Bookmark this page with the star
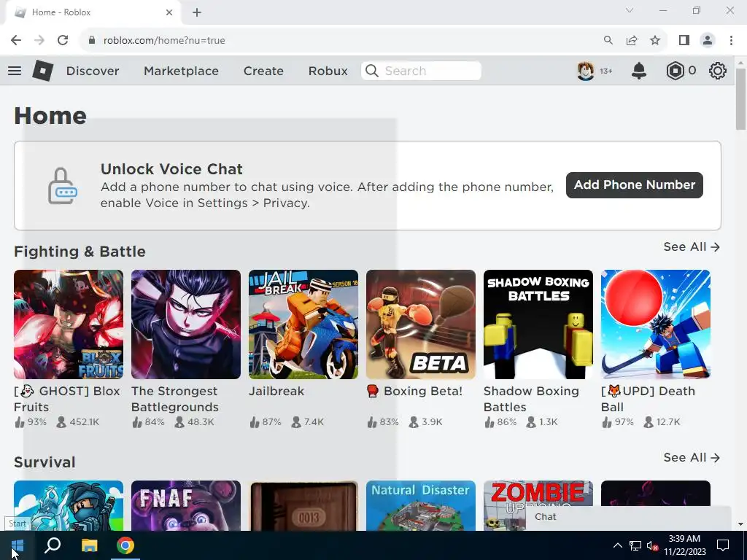 pos(655,41)
